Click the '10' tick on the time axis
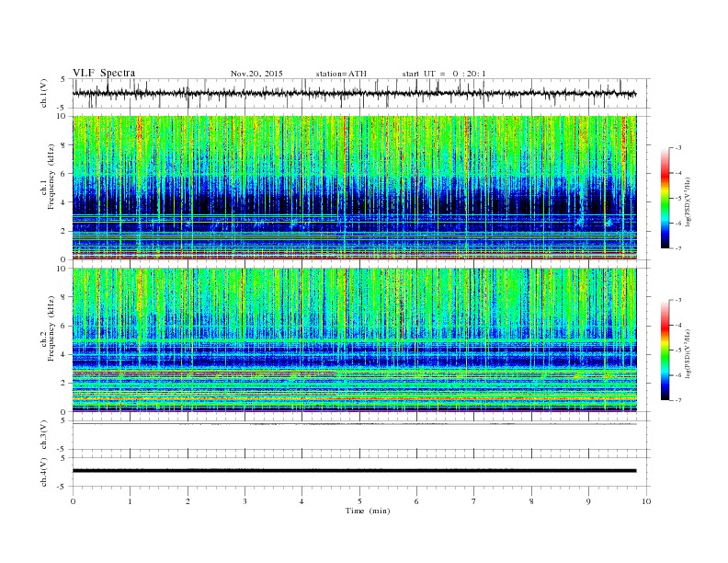The width and height of the screenshot is (728, 563). (x=646, y=501)
